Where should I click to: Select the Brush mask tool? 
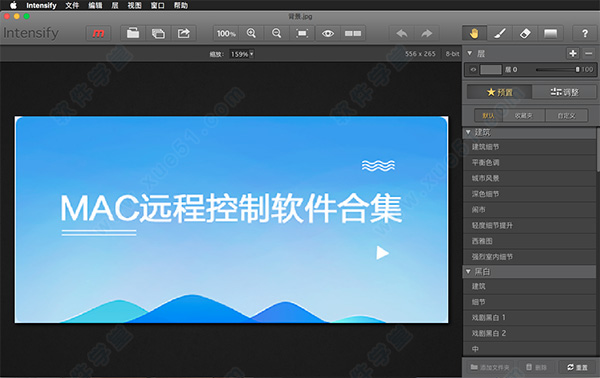coord(500,34)
